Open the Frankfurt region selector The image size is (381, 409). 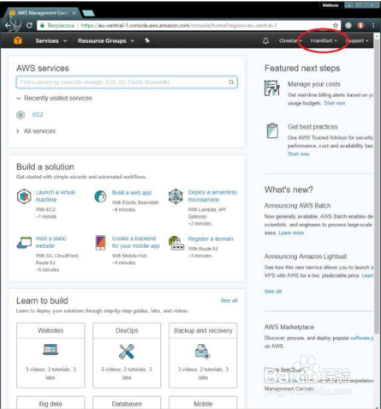pos(324,41)
